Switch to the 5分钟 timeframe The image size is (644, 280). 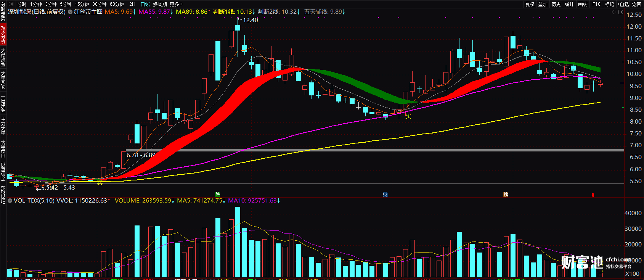pos(66,4)
